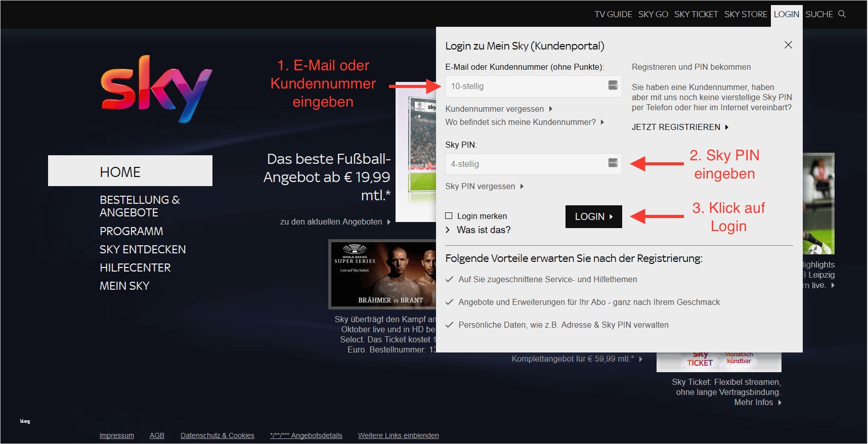Tick the Login merken checkbox
Viewport: 868px width, 444px height.
(449, 216)
